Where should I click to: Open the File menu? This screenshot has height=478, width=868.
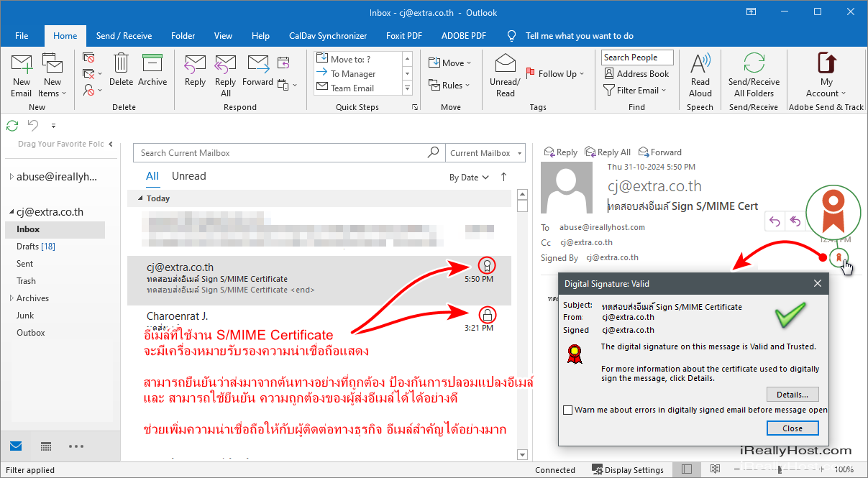click(22, 36)
